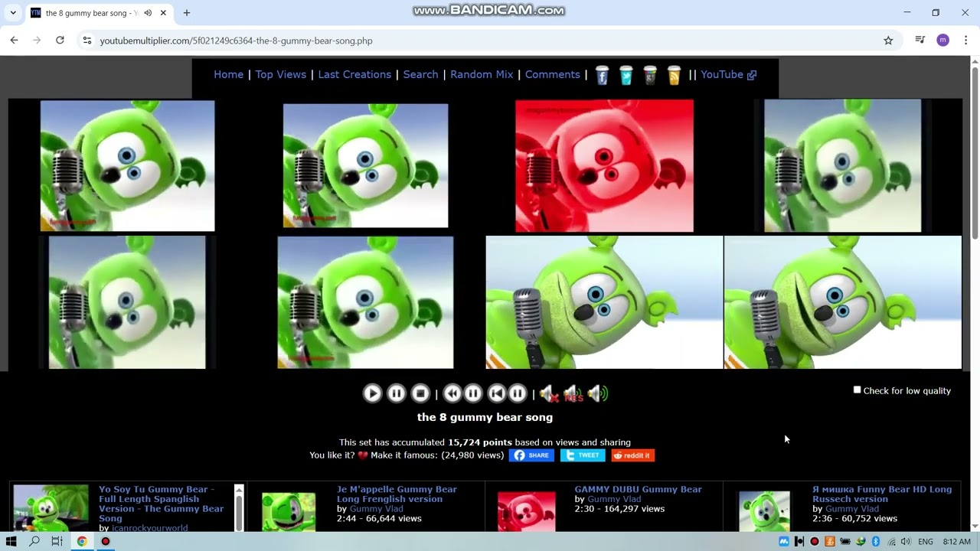Click the reddit it button

click(632, 455)
